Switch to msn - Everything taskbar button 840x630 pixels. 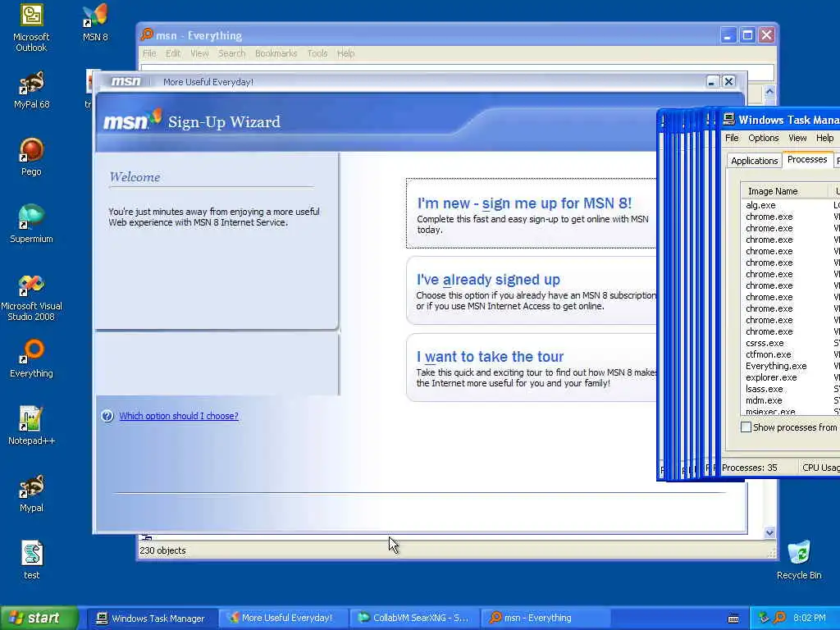point(545,619)
